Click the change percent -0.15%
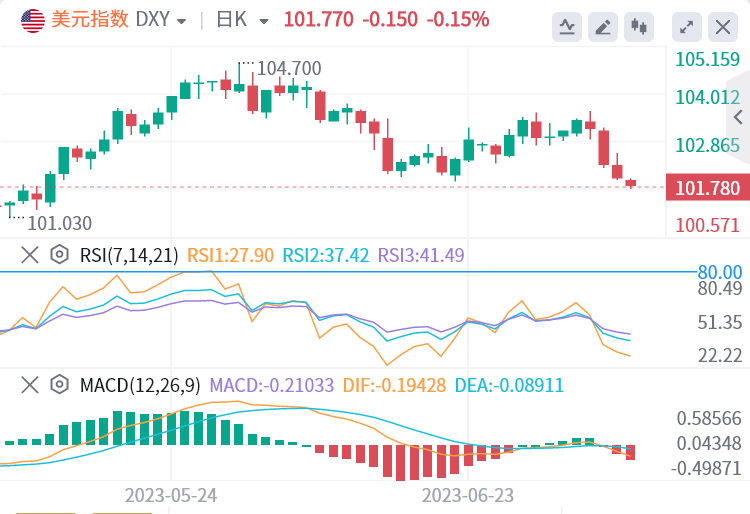The image size is (750, 514). click(458, 20)
